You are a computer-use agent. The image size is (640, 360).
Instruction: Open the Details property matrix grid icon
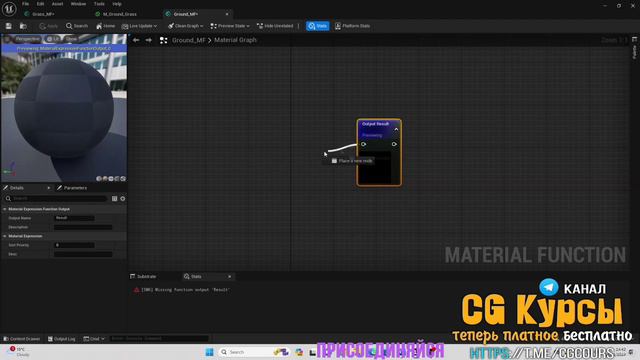click(114, 198)
